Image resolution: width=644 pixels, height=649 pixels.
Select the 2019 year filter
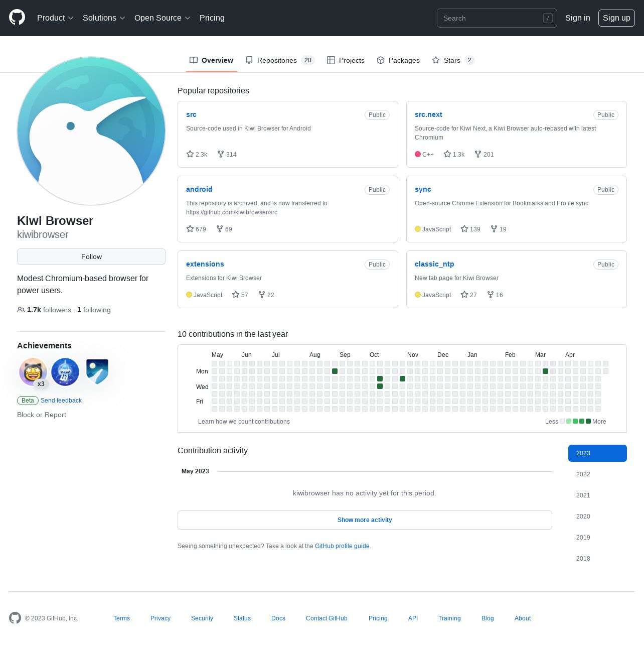[597, 538]
